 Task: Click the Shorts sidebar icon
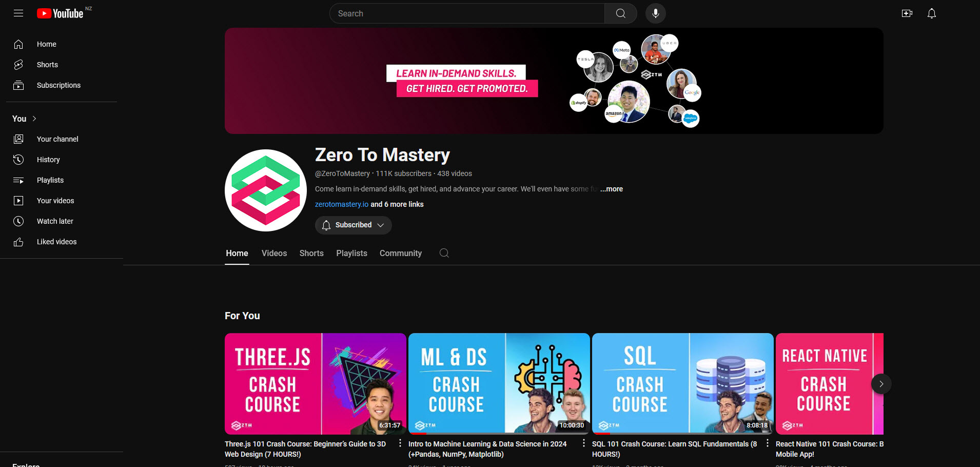(x=18, y=65)
